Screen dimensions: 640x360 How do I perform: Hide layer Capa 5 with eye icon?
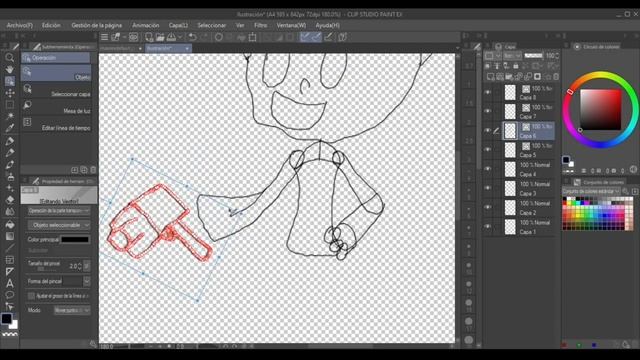pyautogui.click(x=488, y=149)
